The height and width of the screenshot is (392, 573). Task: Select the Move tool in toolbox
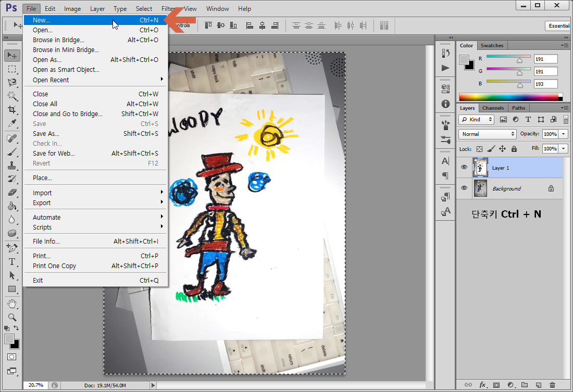[12, 56]
